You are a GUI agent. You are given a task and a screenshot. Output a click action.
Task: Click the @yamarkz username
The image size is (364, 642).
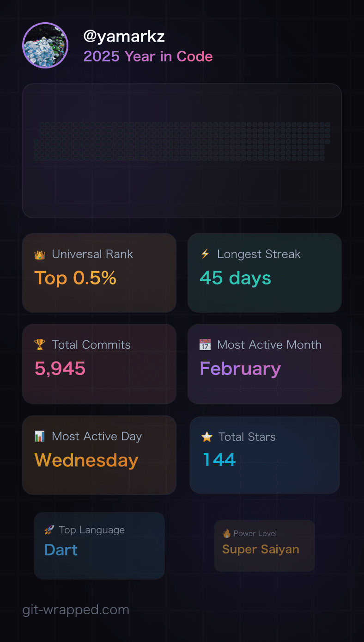point(124,36)
